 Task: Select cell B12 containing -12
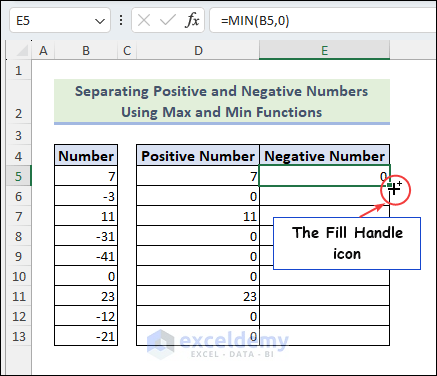(86, 316)
